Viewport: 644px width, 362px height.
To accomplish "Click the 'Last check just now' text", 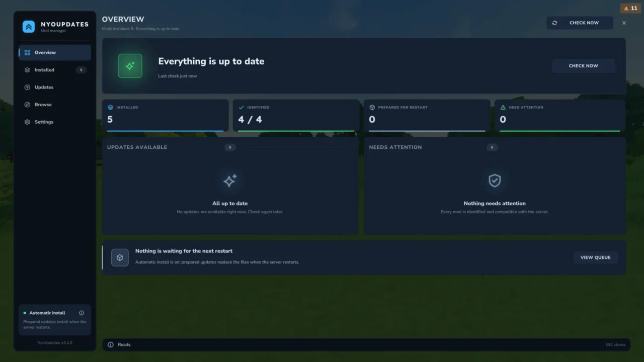I will click(x=178, y=76).
